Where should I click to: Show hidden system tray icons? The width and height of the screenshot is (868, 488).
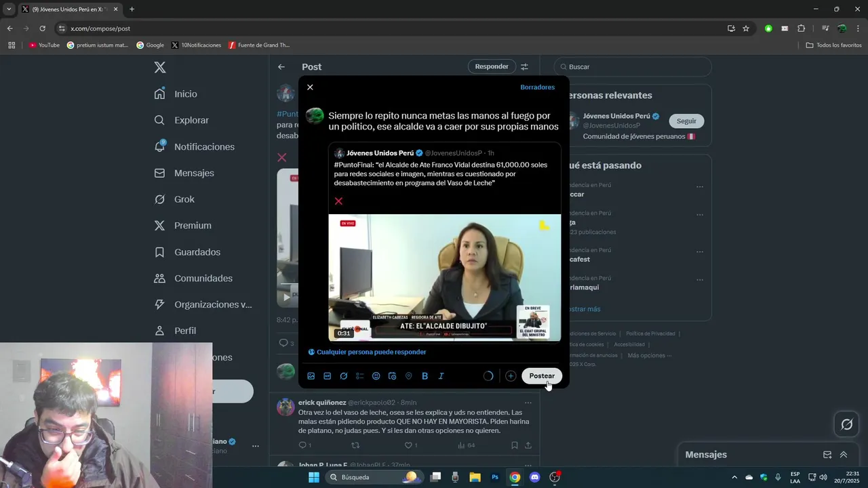click(734, 477)
